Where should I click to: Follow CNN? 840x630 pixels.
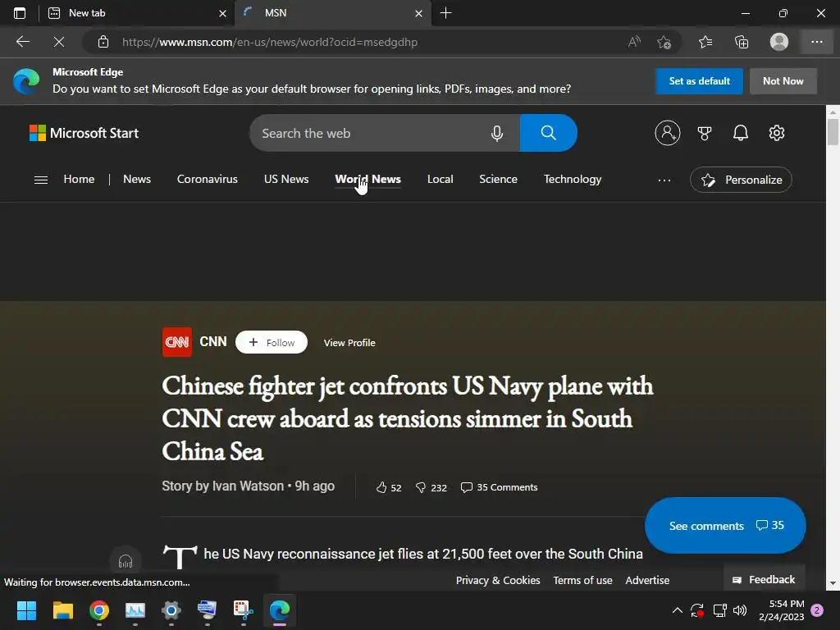click(x=271, y=342)
